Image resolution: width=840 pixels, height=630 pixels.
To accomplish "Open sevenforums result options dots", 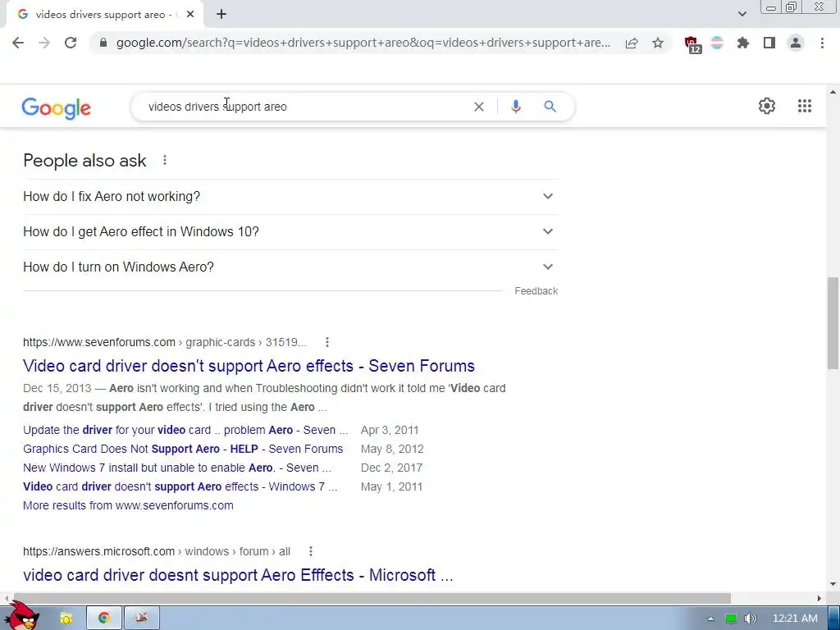I will [x=326, y=342].
